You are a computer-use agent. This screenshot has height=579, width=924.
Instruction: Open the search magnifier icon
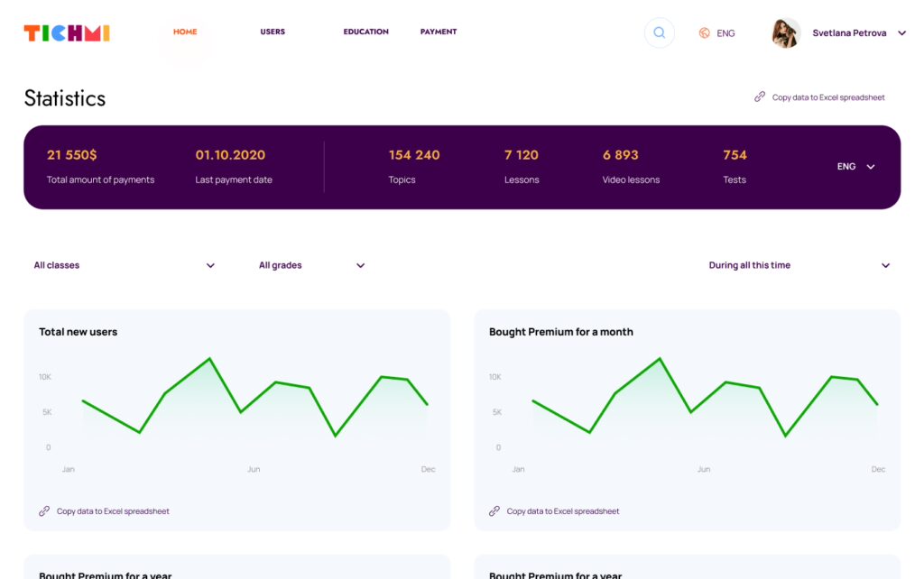660,33
